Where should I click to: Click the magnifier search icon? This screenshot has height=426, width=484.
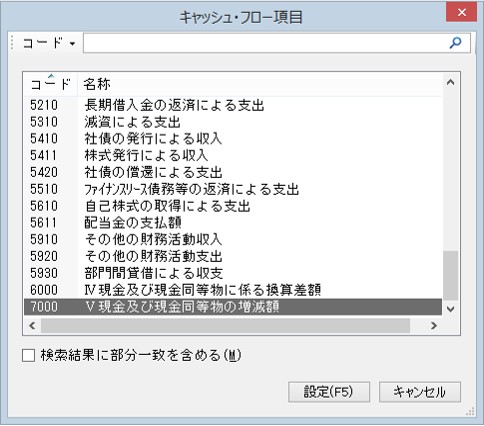pos(455,43)
